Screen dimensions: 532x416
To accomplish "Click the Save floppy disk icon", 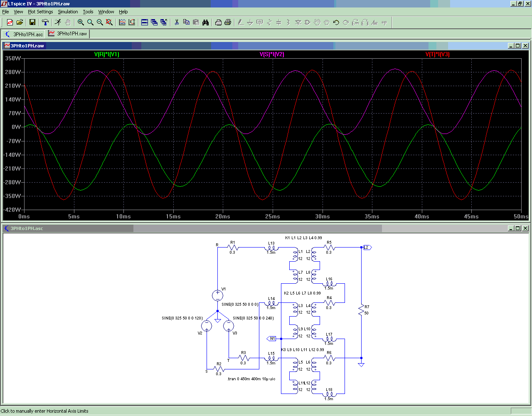I will (x=32, y=22).
